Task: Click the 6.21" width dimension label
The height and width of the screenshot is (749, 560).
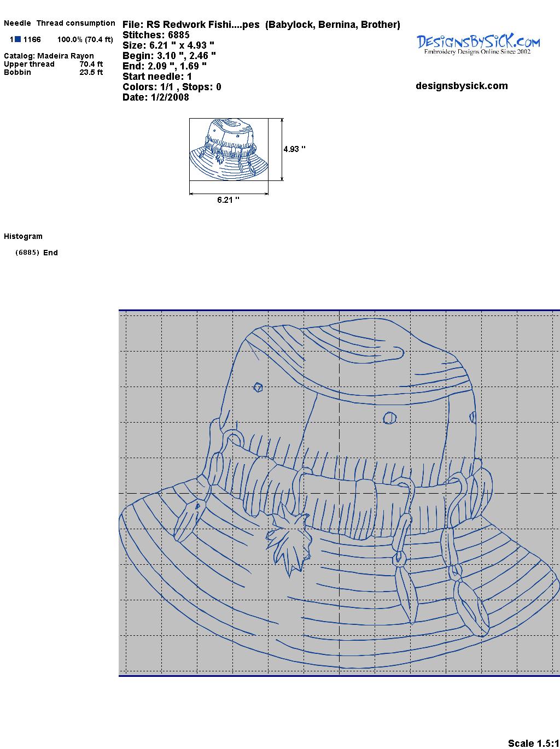Action: click(x=228, y=200)
